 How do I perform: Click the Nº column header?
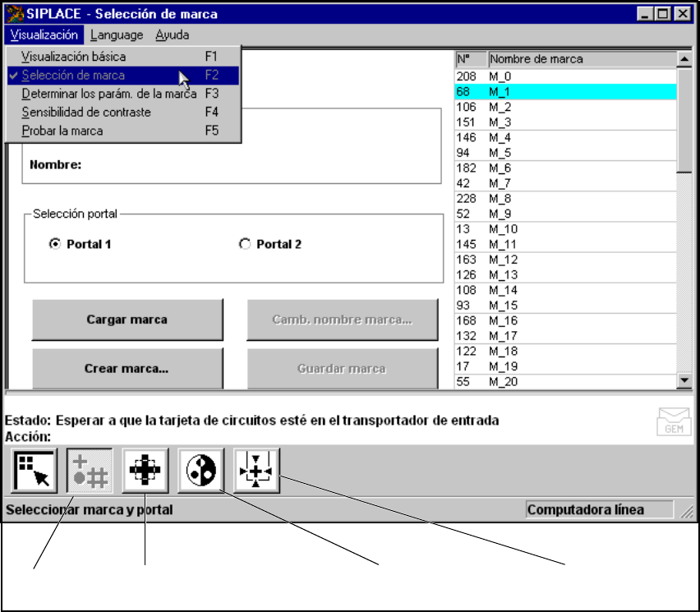coord(472,59)
